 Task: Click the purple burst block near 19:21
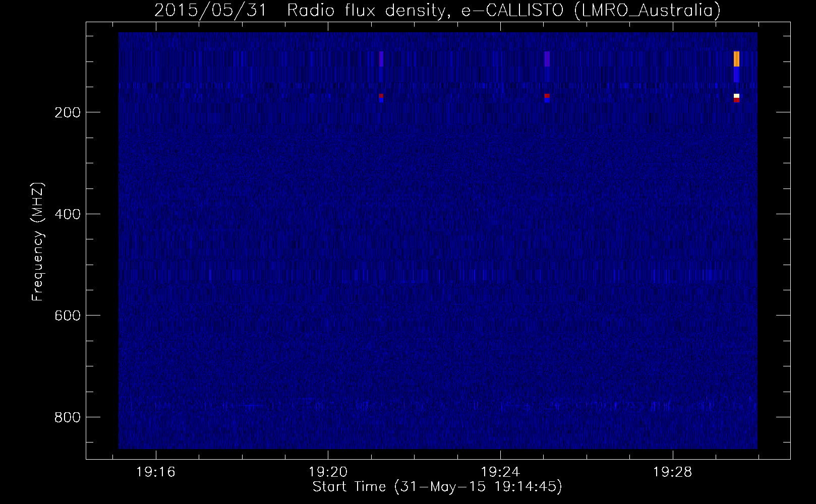point(381,59)
